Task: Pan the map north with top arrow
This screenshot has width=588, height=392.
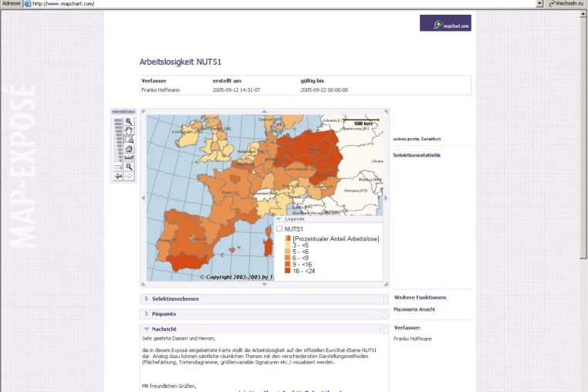Action: tap(265, 111)
